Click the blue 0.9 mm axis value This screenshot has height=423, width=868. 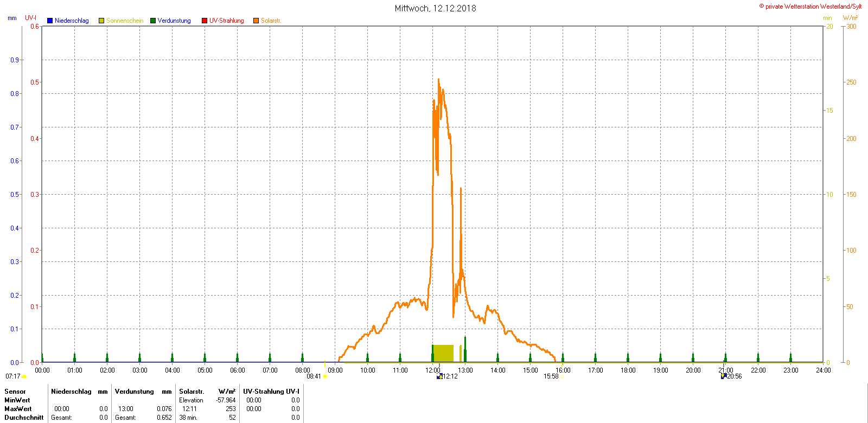tap(15, 60)
